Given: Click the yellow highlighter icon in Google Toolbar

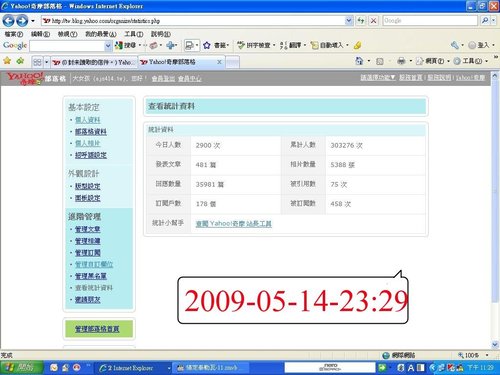Looking at the screenshot, I should 357,45.
